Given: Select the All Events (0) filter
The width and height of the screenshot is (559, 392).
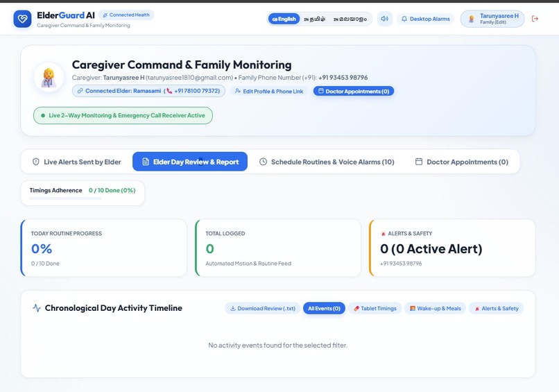Looking at the screenshot, I should coord(324,308).
